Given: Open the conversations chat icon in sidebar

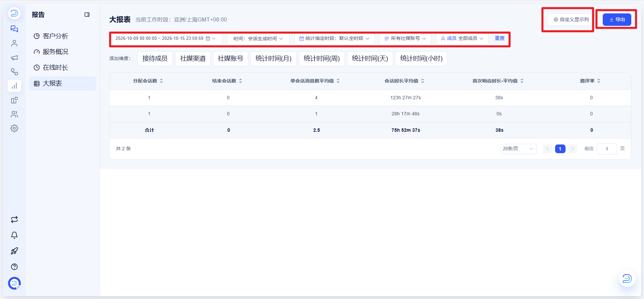Looking at the screenshot, I should tap(14, 29).
